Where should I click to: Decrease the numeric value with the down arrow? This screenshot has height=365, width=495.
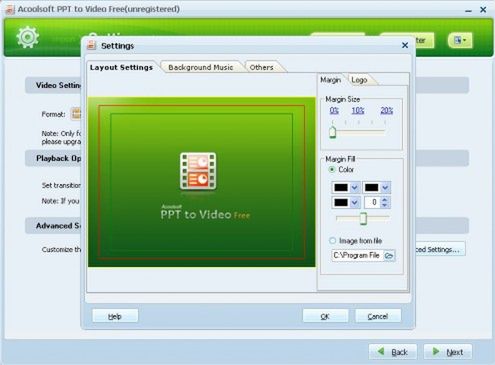(x=385, y=205)
